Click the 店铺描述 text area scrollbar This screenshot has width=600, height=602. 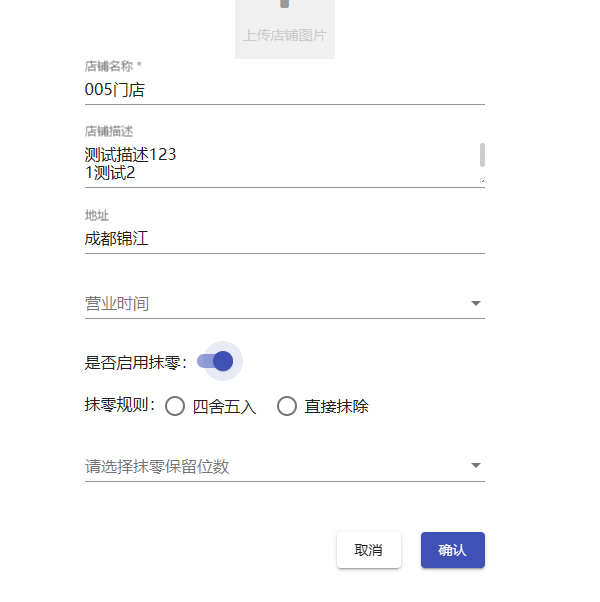point(482,155)
